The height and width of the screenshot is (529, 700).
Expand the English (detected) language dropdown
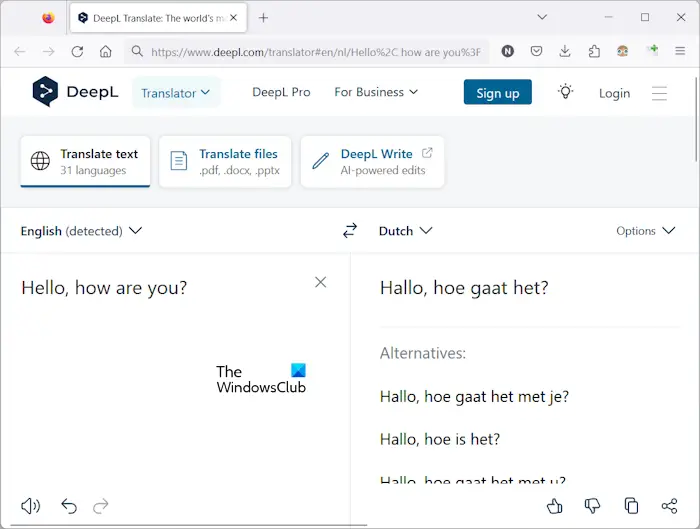(x=81, y=231)
